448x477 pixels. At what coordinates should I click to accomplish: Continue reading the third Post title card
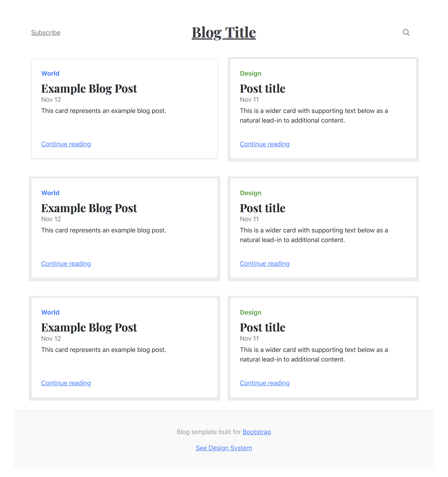tap(264, 383)
